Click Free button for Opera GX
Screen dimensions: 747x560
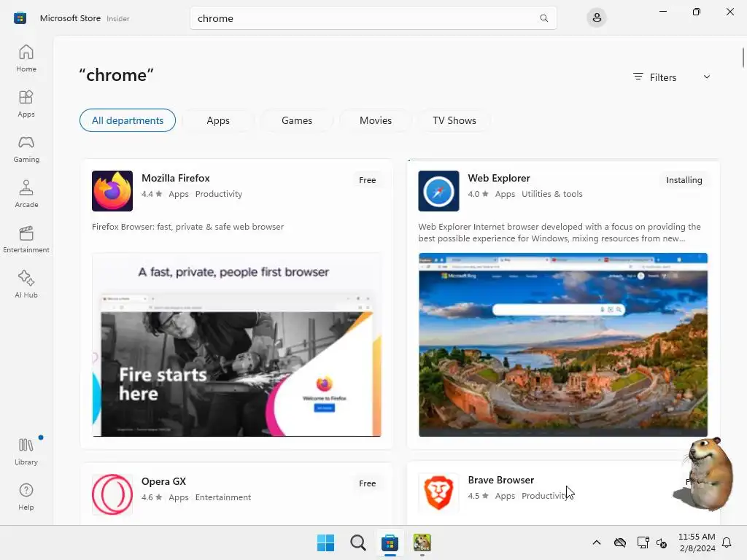point(368,483)
